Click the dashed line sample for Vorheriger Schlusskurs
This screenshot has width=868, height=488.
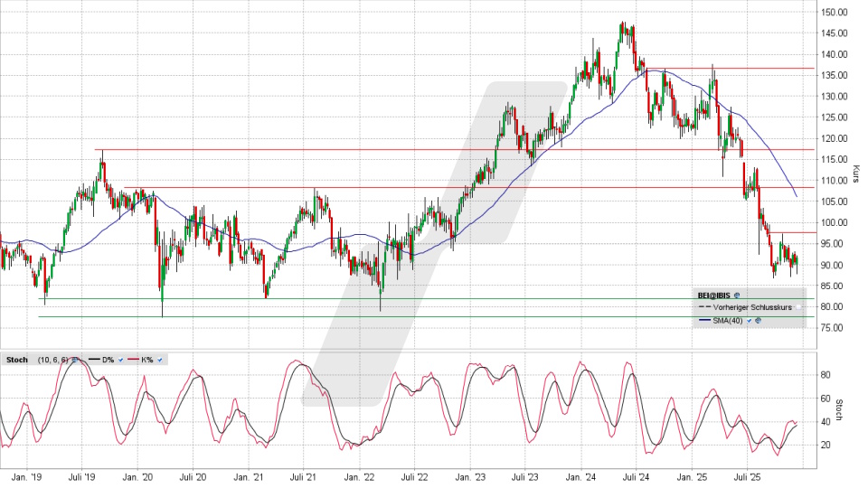(x=703, y=307)
